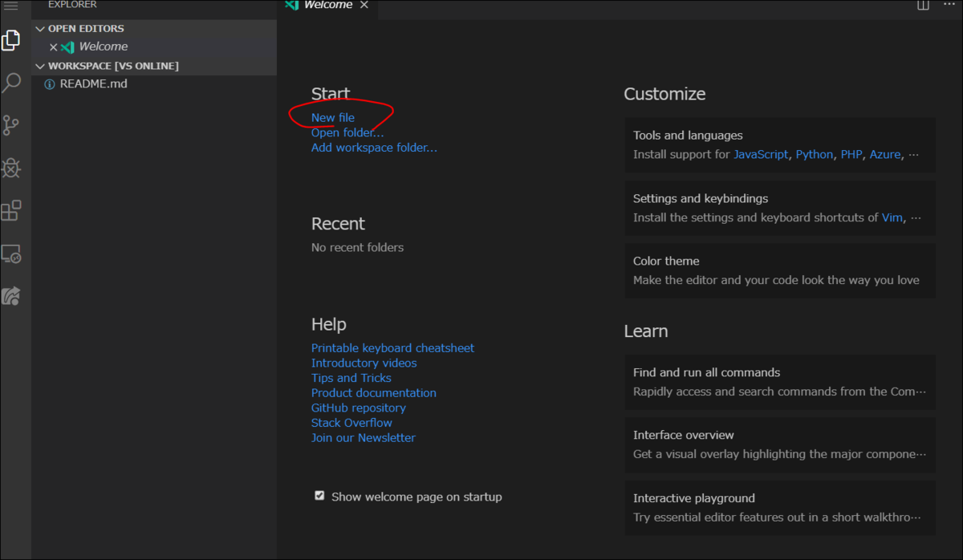Open Settings and keybindings card
The width and height of the screenshot is (963, 560).
coord(780,208)
